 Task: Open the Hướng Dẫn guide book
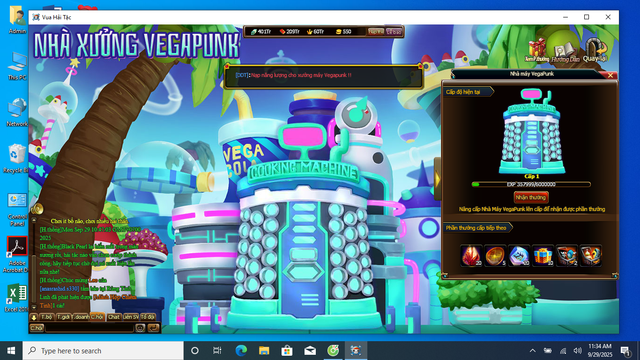pos(565,51)
